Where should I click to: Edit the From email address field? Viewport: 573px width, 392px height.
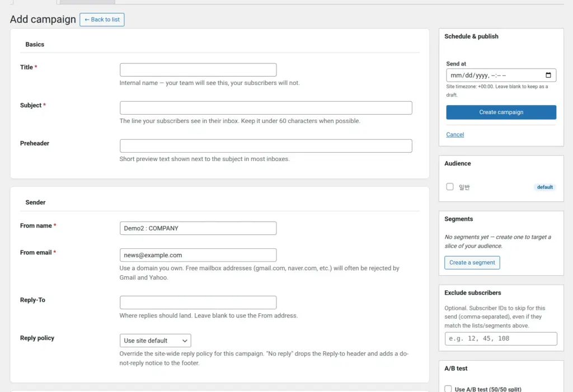pos(198,255)
